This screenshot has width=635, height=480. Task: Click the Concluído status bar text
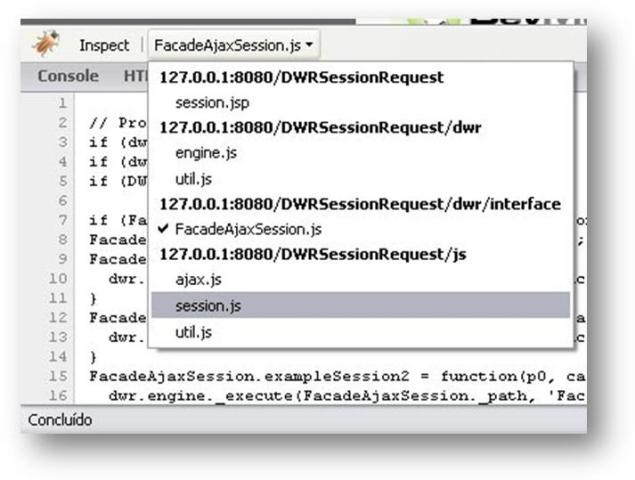click(61, 421)
